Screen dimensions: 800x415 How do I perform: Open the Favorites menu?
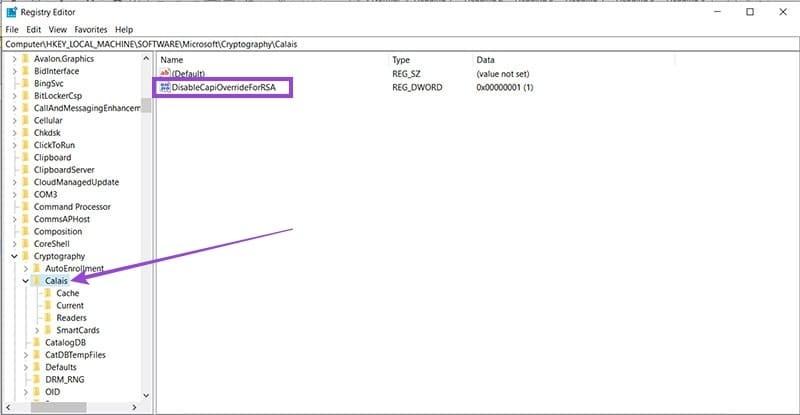[x=89, y=30]
